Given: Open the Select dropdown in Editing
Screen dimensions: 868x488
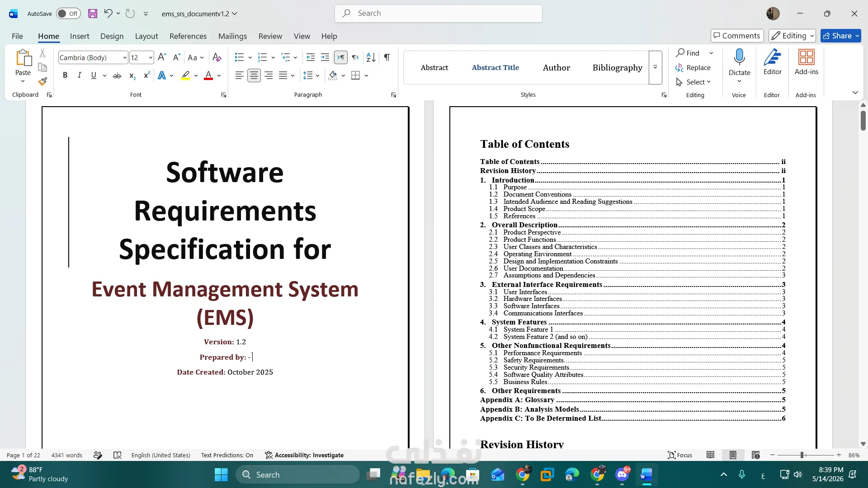Looking at the screenshot, I should coord(693,82).
